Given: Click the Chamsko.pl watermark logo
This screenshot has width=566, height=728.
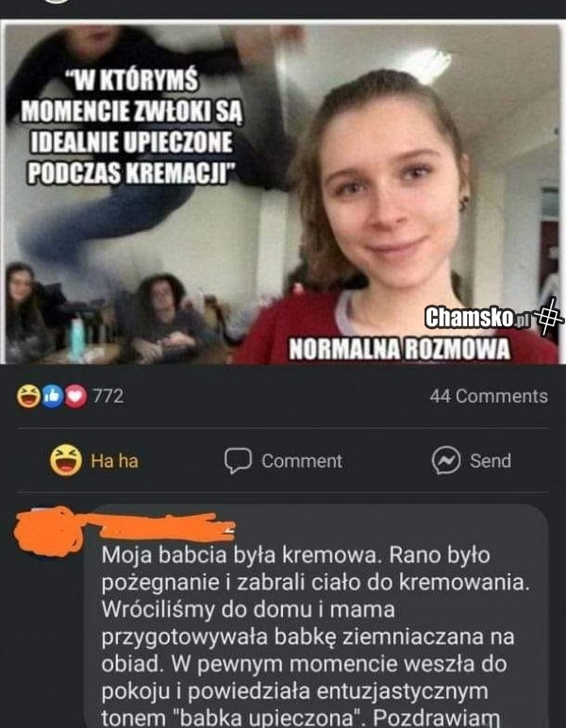Looking at the screenshot, I should (477, 318).
